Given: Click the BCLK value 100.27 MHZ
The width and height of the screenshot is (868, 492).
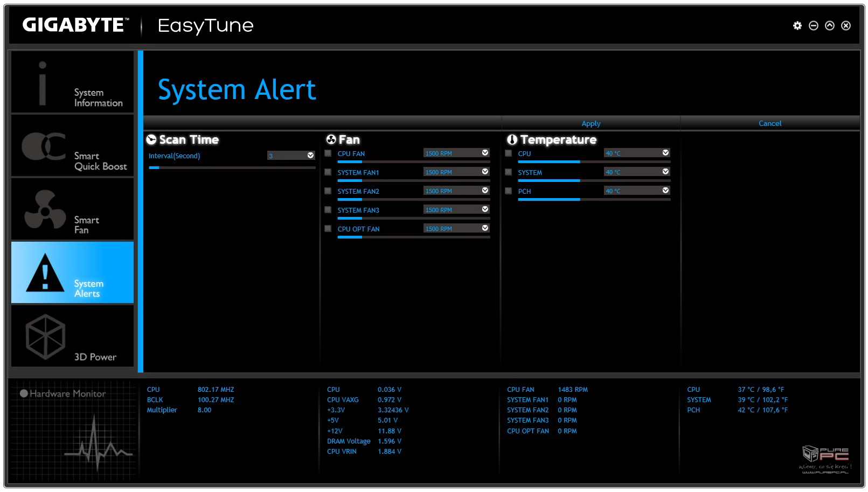Looking at the screenshot, I should (x=216, y=399).
